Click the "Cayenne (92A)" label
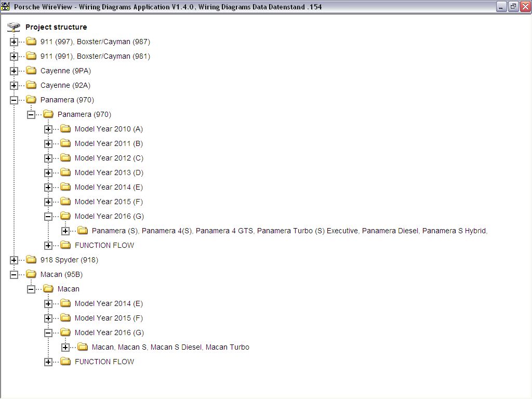 pyautogui.click(x=65, y=86)
